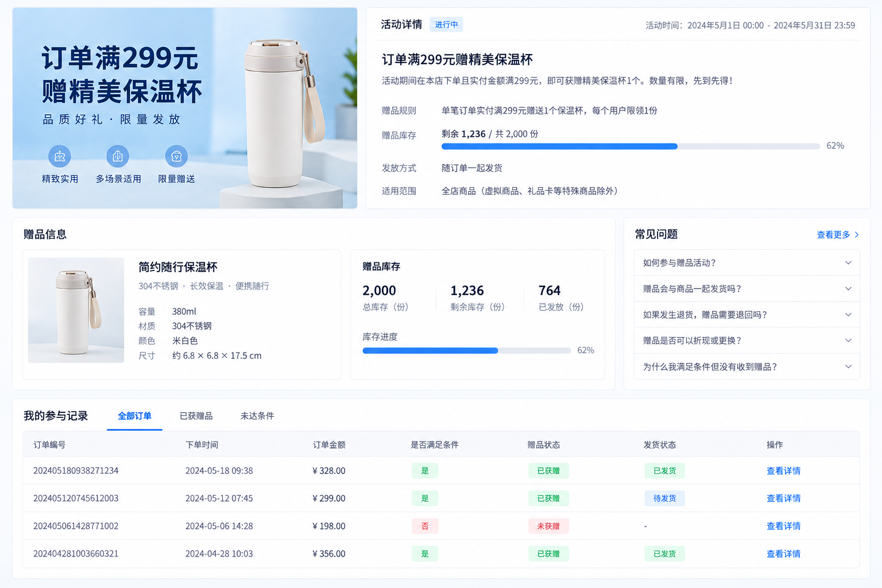Click the 1,236 剩余库存 value
This screenshot has height=588, width=882.
[467, 291]
